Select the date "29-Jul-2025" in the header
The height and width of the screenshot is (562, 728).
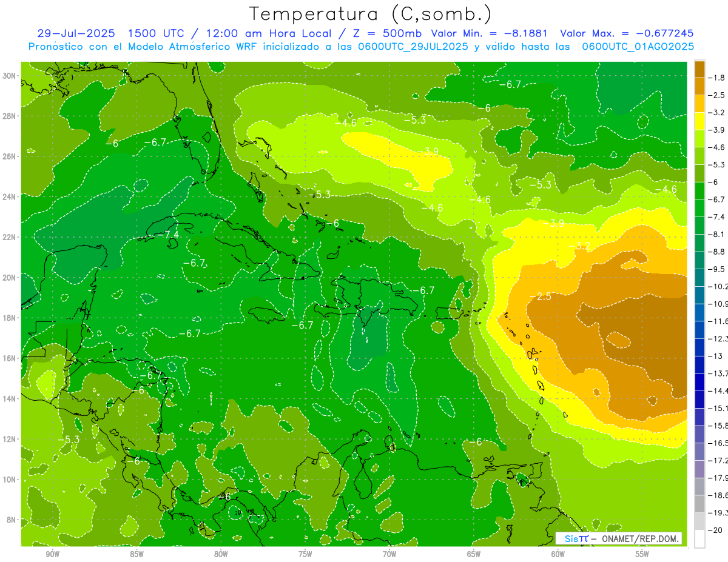pos(76,33)
